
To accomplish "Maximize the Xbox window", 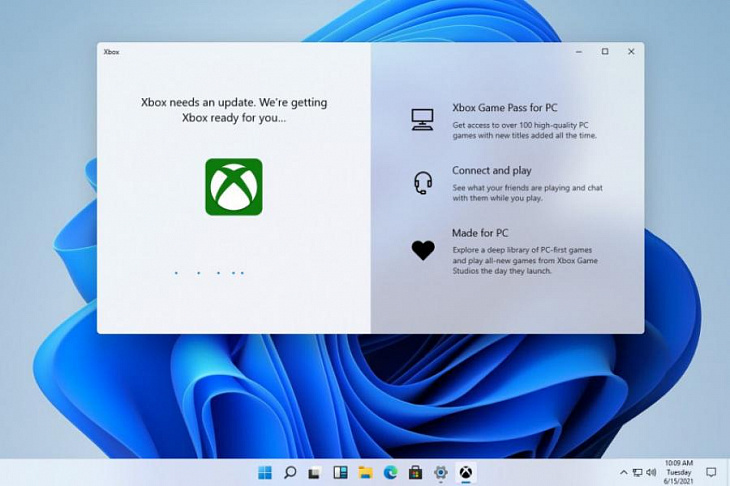I will pyautogui.click(x=605, y=51).
